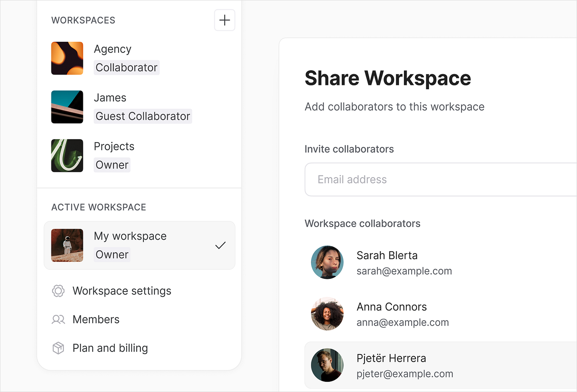The image size is (577, 392).
Task: Click the Owner badge under My workspace
Action: pyautogui.click(x=112, y=255)
